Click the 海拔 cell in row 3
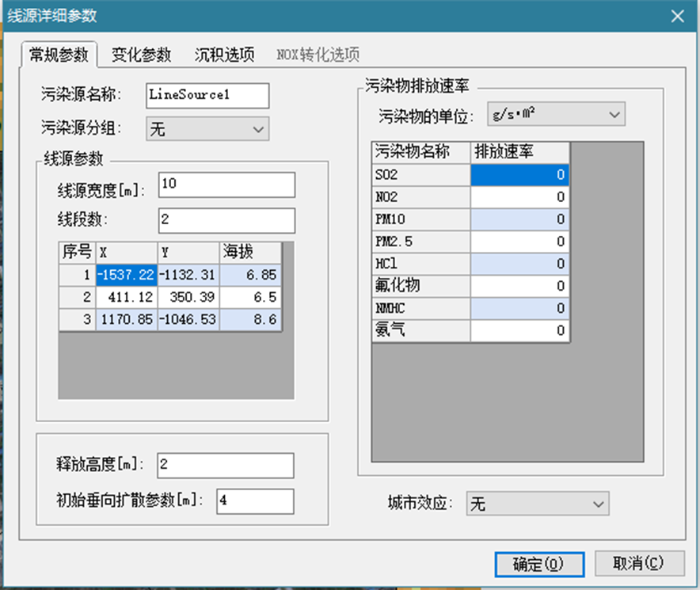 tap(249, 319)
